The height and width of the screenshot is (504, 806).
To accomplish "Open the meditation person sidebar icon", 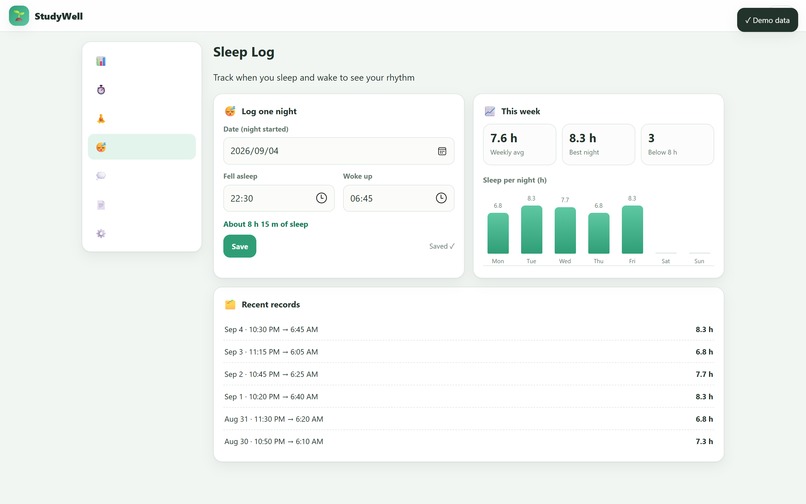I will [101, 119].
